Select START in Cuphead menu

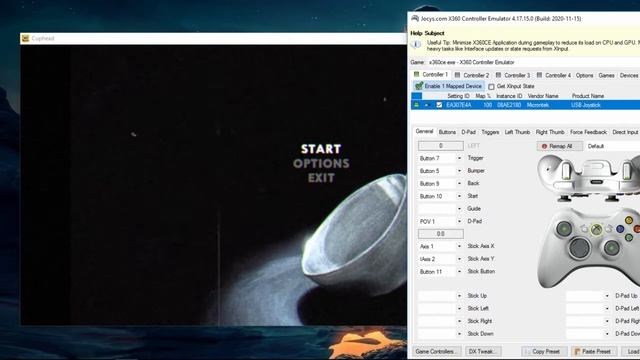(321, 149)
